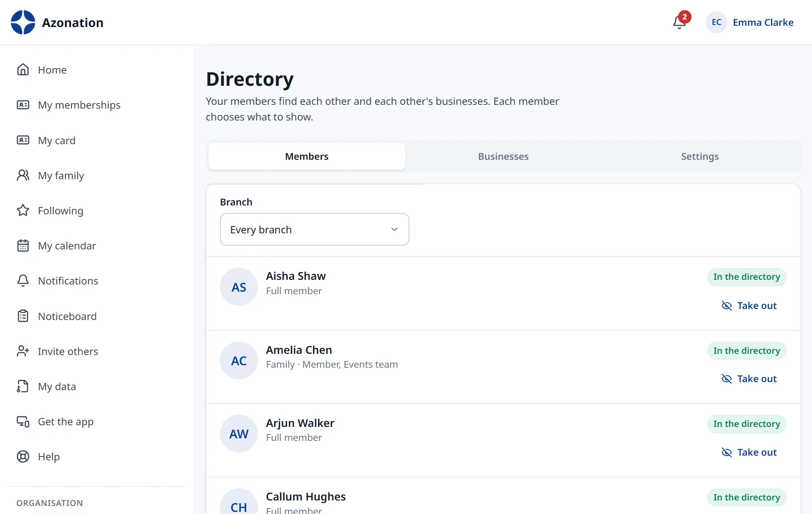The width and height of the screenshot is (812, 514).
Task: Click Aisha Shaw's In the directory badge
Action: [746, 277]
